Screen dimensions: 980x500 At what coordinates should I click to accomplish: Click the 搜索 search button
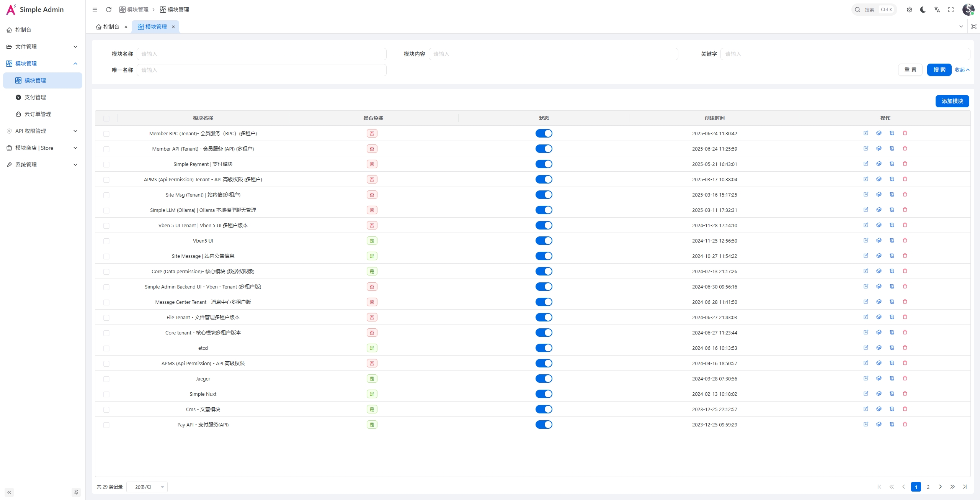[939, 70]
